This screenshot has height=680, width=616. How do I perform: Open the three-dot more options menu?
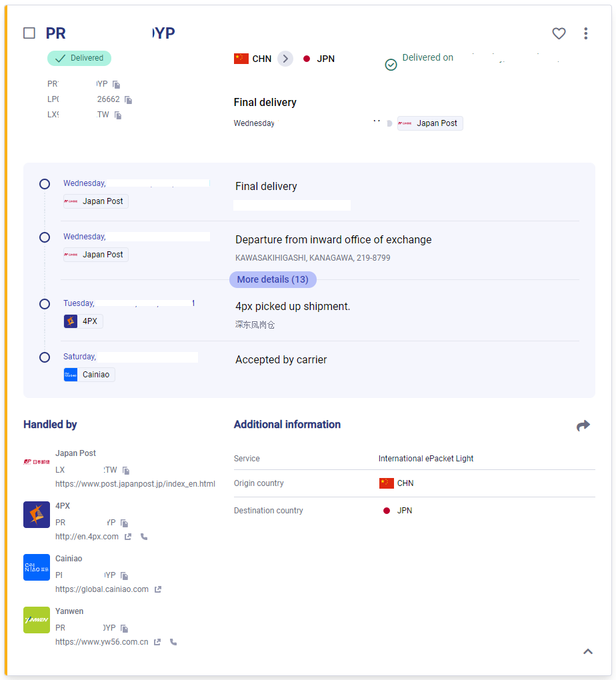pyautogui.click(x=585, y=33)
